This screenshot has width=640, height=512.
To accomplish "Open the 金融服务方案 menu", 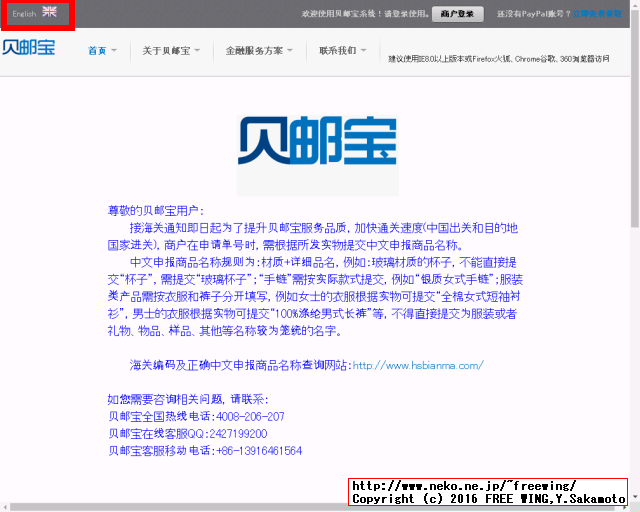I will point(254,51).
